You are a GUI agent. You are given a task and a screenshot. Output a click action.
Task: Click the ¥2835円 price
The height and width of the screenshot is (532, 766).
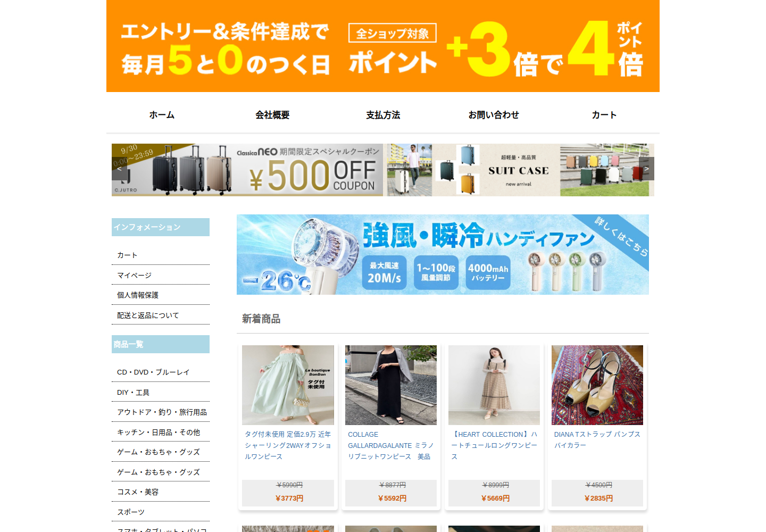[x=598, y=498]
